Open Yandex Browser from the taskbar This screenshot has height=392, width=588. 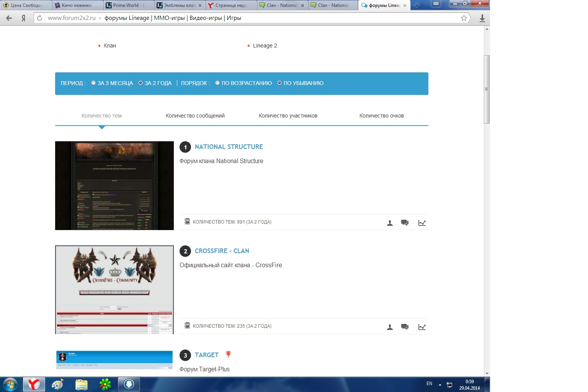34,384
